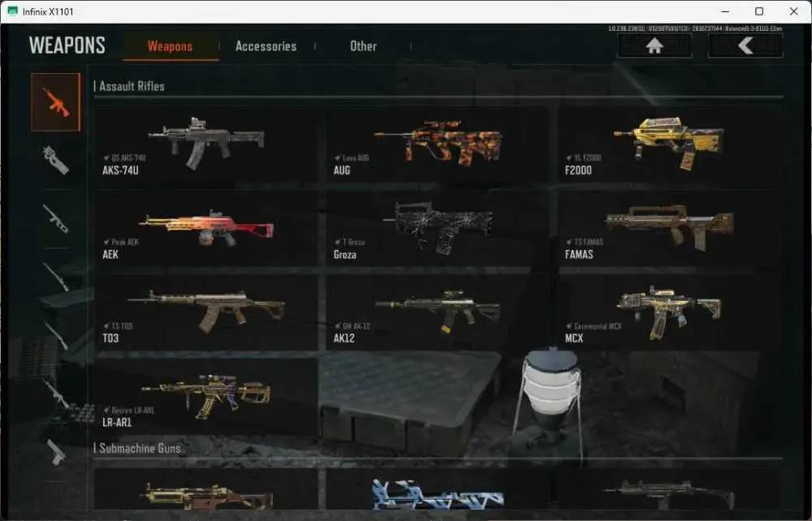The height and width of the screenshot is (521, 812).
Task: Pick the yellow F2000 rifle
Action: pos(668,145)
